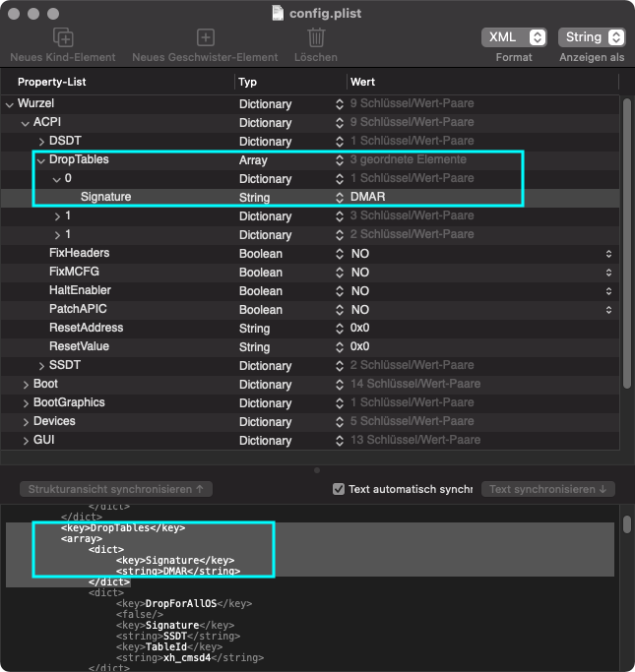Screen dimensions: 635x672
Task: Click '3 geordnete Elemente' value
Action: click(x=409, y=159)
